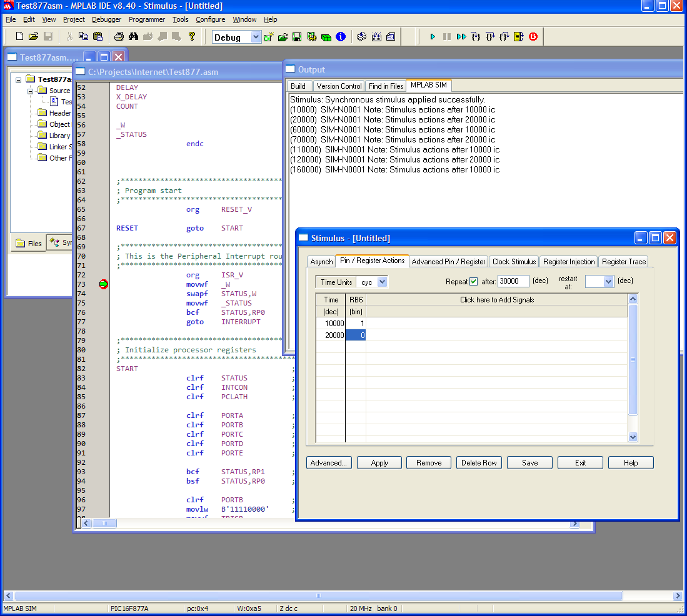Click the Run debugger play icon
This screenshot has height=616, width=687.
(433, 37)
